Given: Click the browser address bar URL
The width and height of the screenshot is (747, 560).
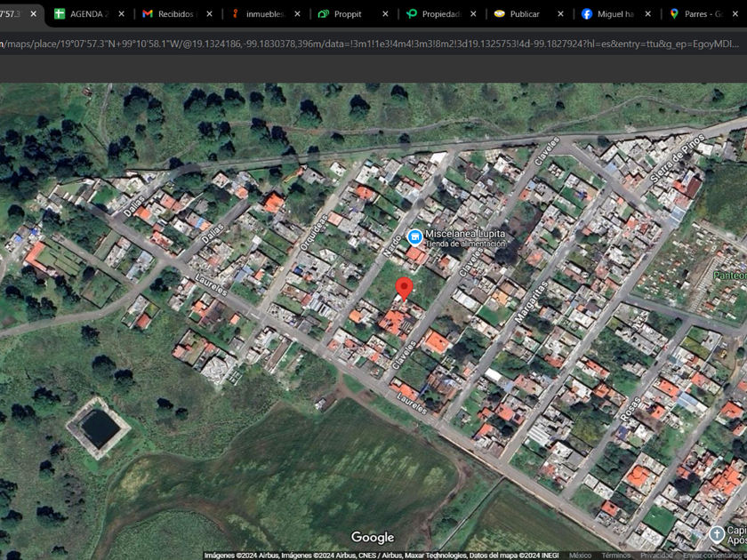Looking at the screenshot, I should pyautogui.click(x=356, y=44).
